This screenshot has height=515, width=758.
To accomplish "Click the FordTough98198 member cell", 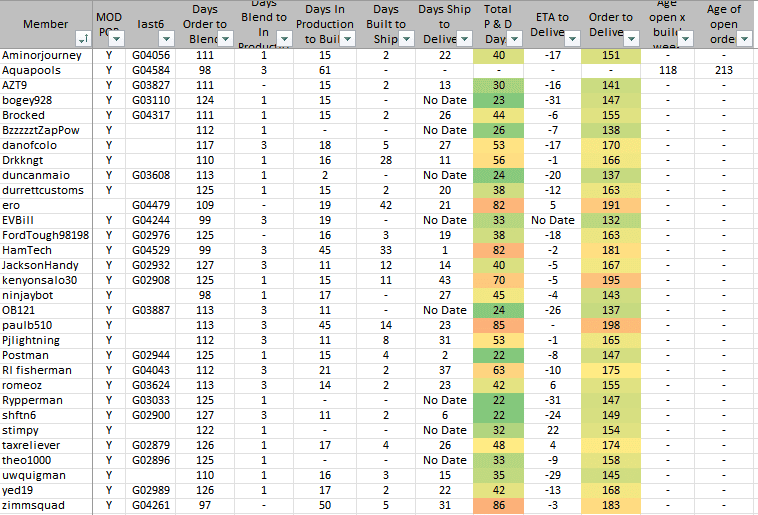I will pyautogui.click(x=45, y=235).
